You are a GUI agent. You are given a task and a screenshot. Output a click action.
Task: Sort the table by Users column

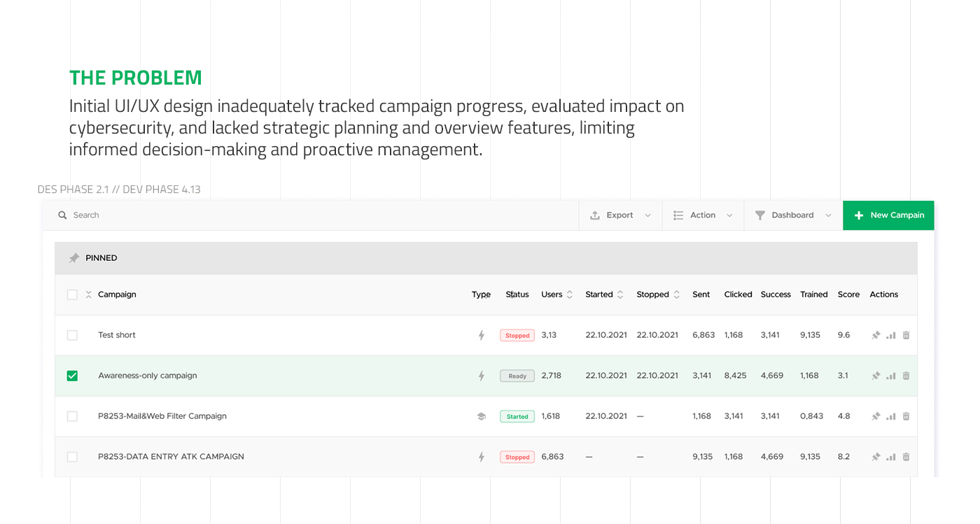click(x=569, y=295)
